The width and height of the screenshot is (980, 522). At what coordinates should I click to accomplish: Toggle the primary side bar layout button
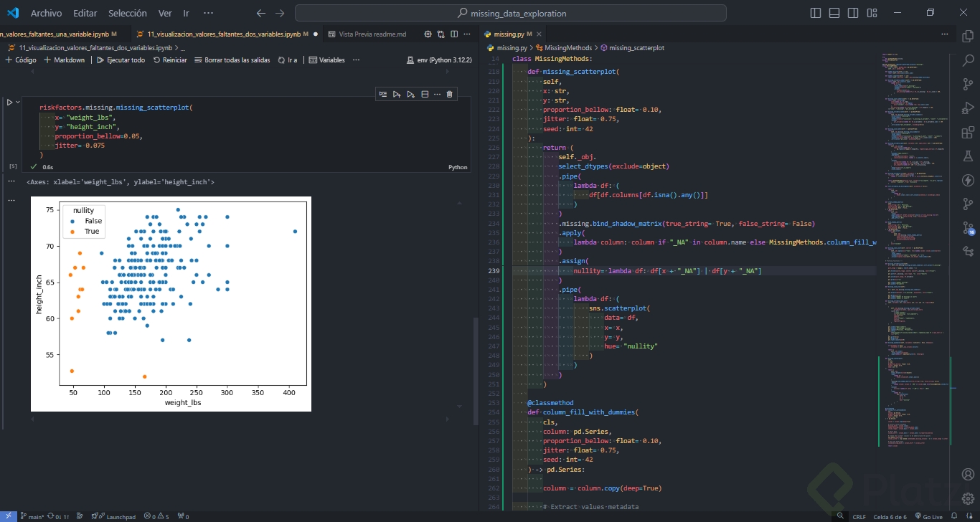[816, 13]
